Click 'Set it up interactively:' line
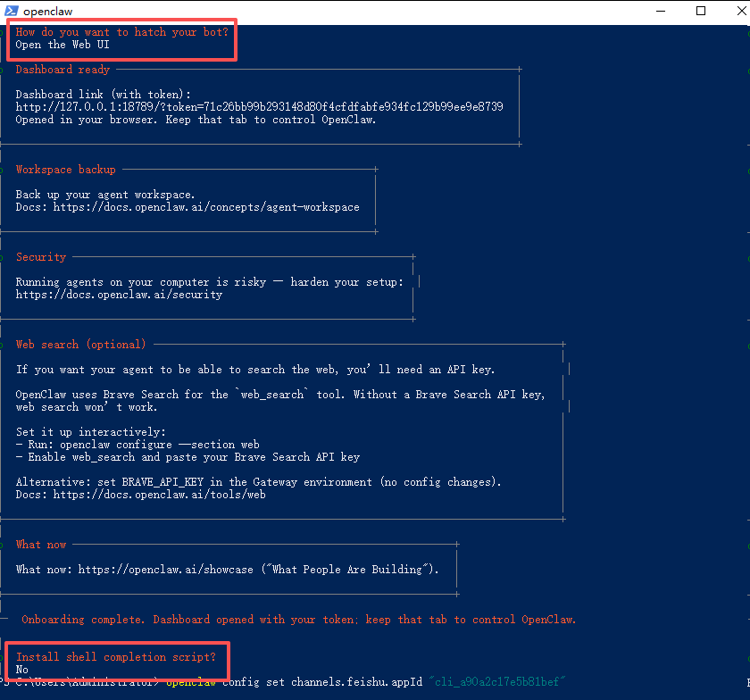 point(91,432)
